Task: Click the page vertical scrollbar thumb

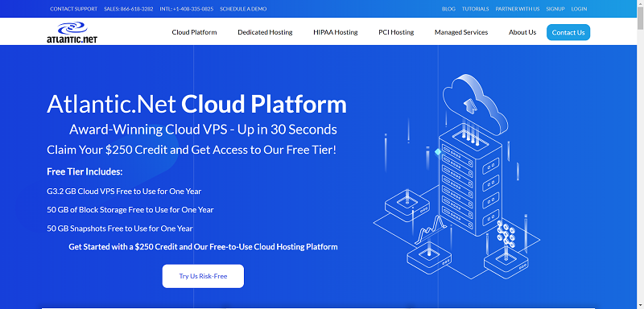Action: click(x=640, y=19)
